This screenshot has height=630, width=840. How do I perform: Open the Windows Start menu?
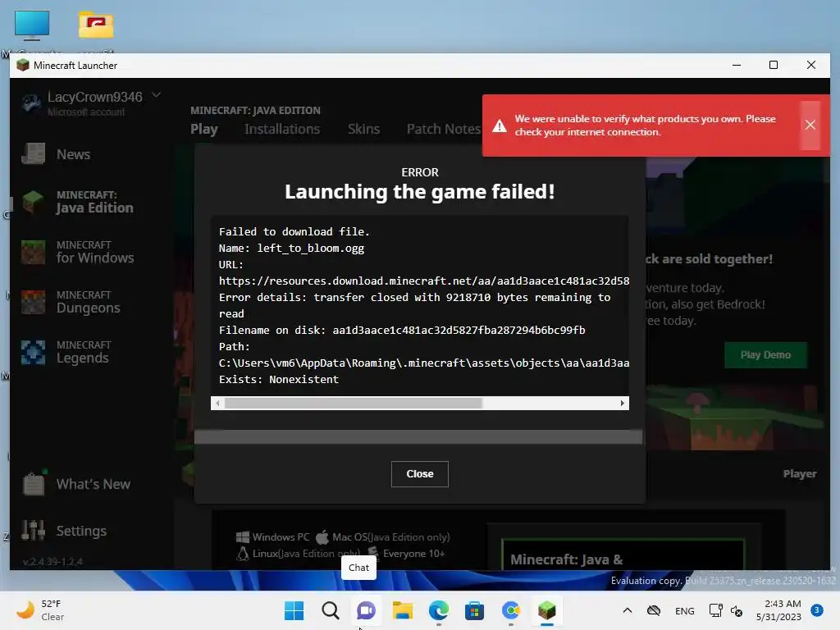[x=294, y=610]
